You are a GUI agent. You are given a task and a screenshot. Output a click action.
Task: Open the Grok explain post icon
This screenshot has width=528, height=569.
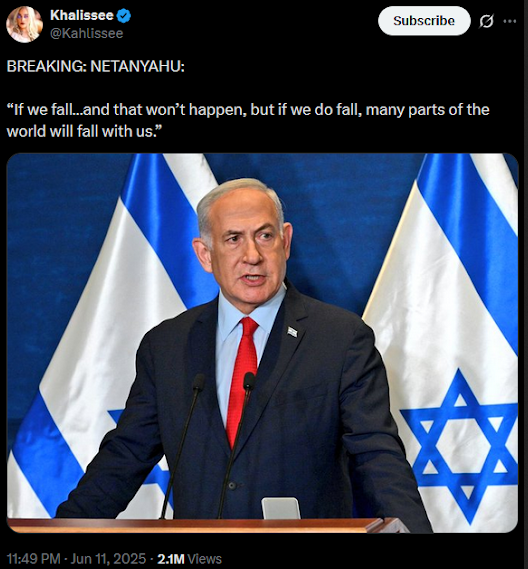coord(486,21)
